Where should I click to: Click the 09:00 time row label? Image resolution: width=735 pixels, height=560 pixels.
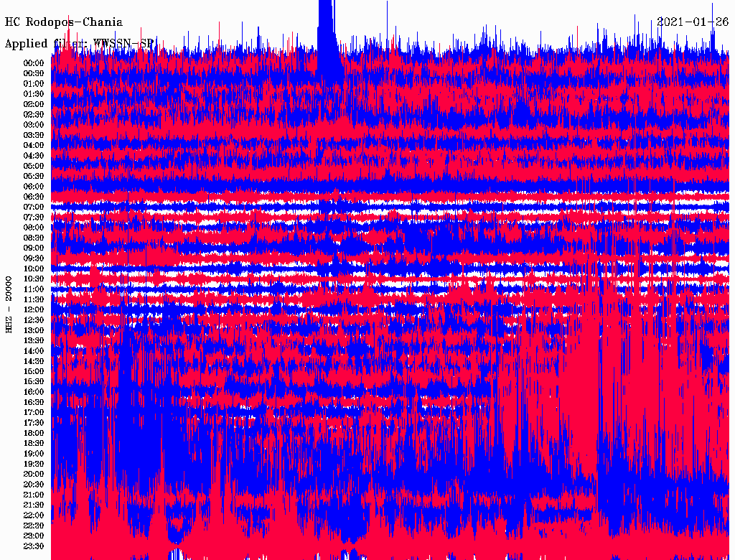coord(34,248)
